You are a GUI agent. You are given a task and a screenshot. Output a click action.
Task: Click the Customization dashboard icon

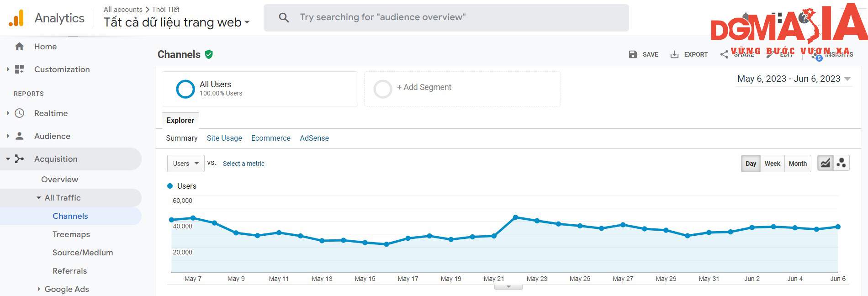[x=19, y=69]
